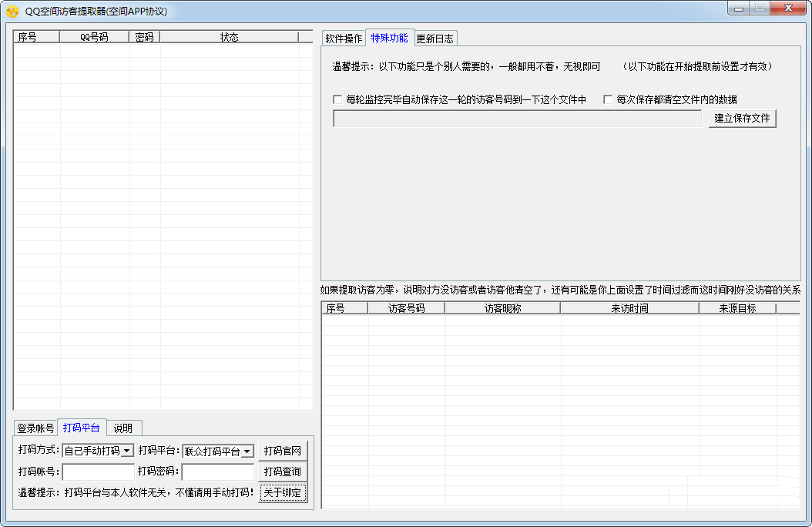Click the 温馨提示 text in 特殊功能 panel
812x527 pixels.
pyautogui.click(x=467, y=66)
